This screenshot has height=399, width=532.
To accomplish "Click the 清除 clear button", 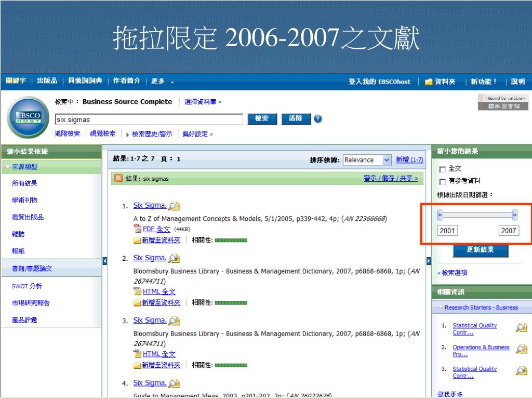I will (x=296, y=119).
